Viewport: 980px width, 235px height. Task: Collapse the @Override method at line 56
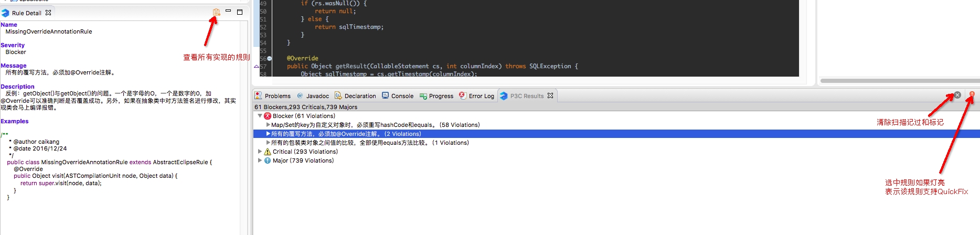[x=269, y=58]
